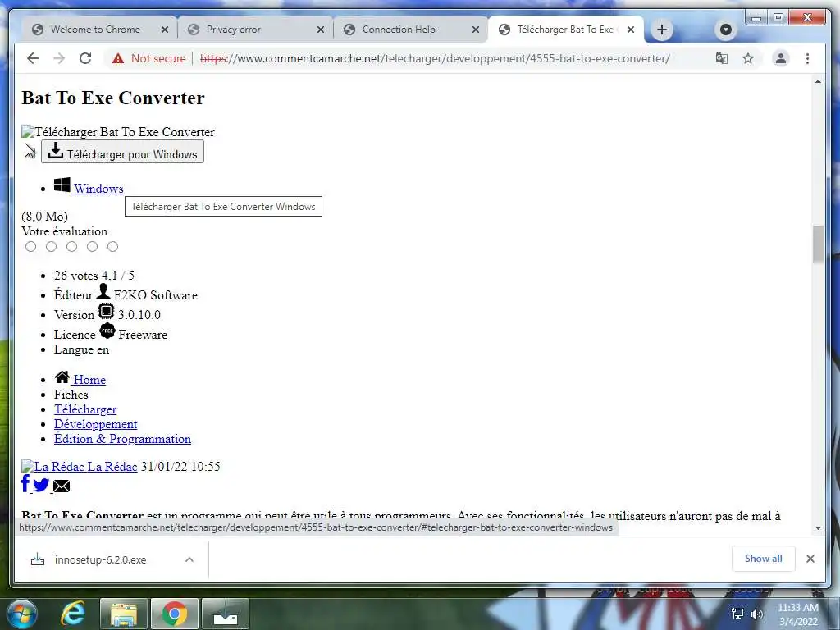Image resolution: width=840 pixels, height=630 pixels.
Task: Click Show all downloads button
Action: pos(764,559)
